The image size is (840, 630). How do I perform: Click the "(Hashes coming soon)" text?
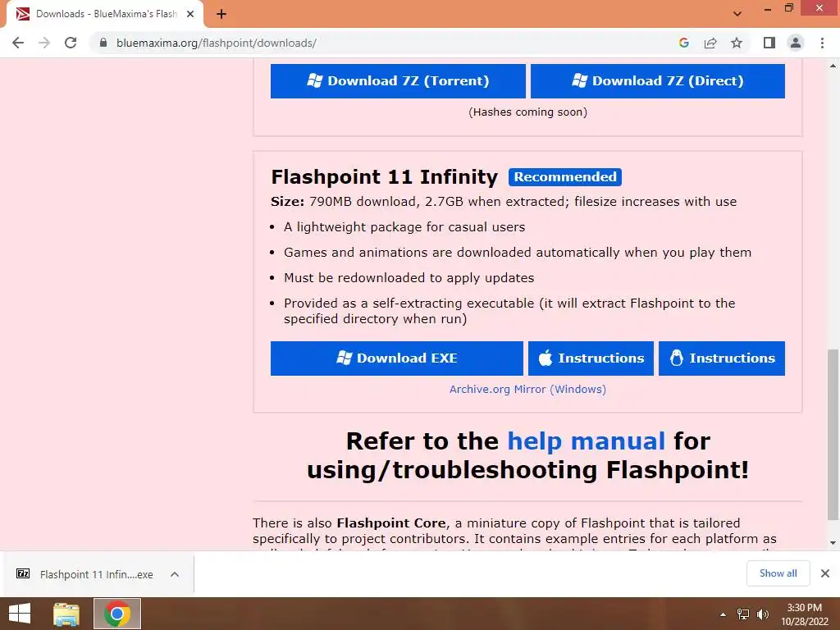tap(527, 112)
